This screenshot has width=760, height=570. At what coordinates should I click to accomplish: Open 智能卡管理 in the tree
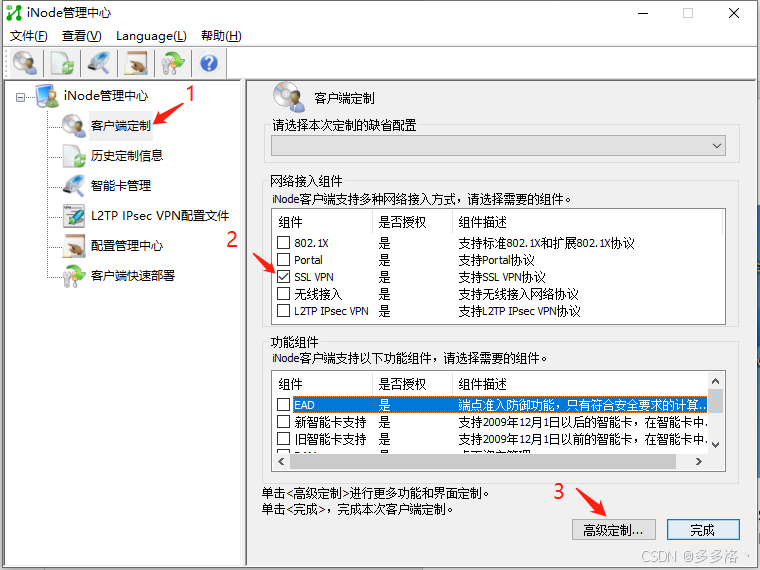[121, 186]
